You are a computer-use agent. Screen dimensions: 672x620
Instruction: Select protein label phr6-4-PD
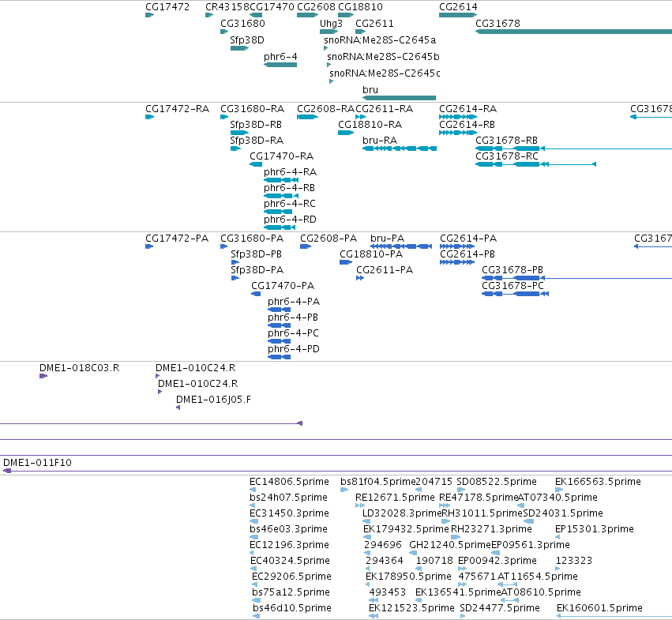click(x=294, y=349)
